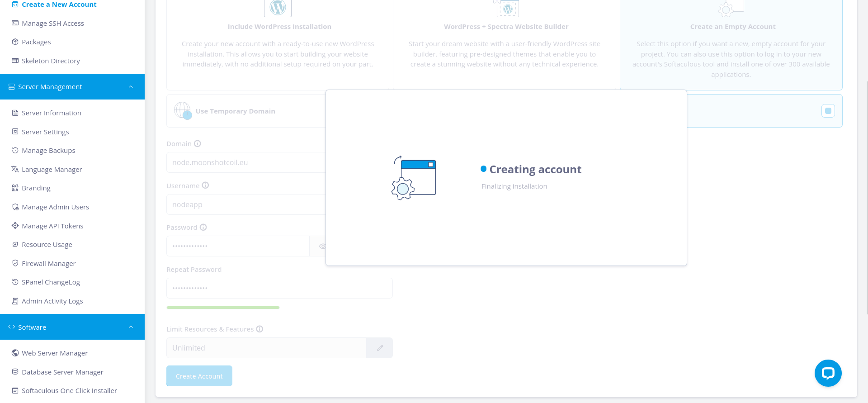Click the Manage API Tokens icon
The image size is (868, 403).
(x=15, y=226)
